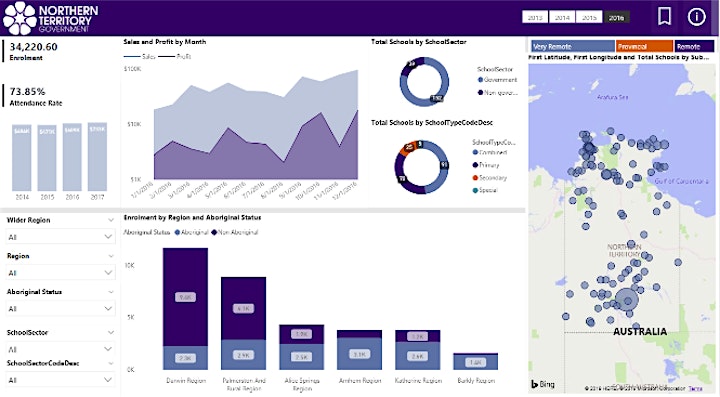Open the SchoolSectorCodeDesc dropdown box
Screen dimensions: 720x397
coord(60,380)
